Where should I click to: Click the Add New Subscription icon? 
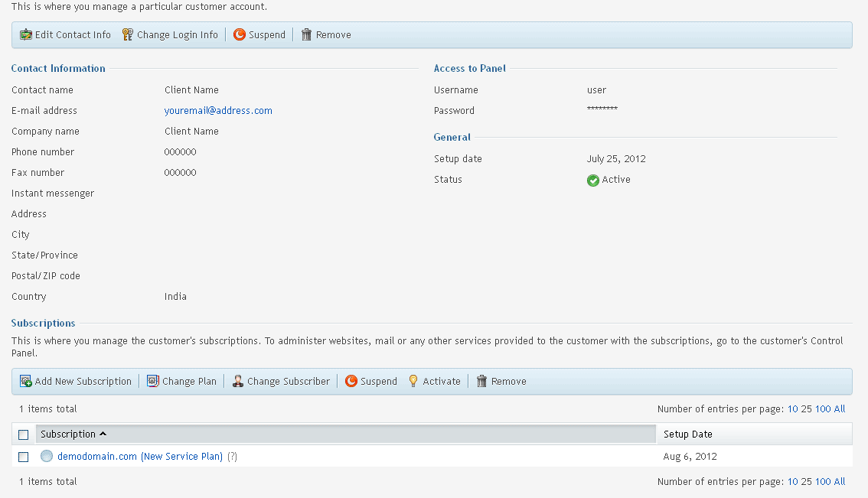pos(26,381)
